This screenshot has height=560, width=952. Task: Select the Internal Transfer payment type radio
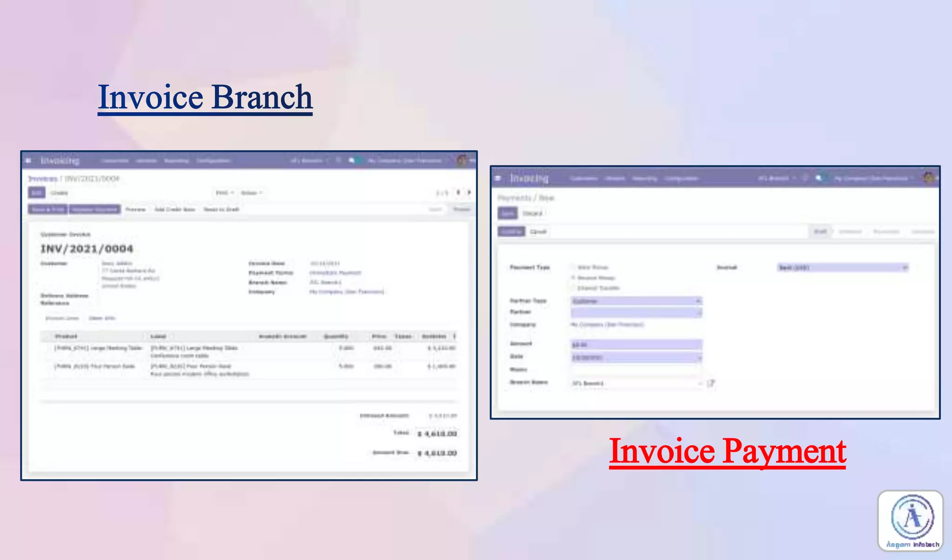pyautogui.click(x=574, y=288)
